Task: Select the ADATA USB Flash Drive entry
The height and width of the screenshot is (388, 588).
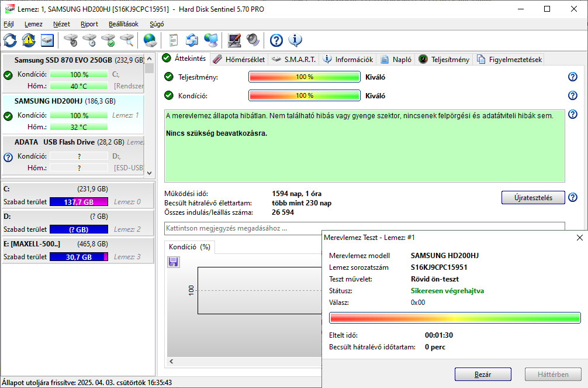Action: pyautogui.click(x=74, y=154)
